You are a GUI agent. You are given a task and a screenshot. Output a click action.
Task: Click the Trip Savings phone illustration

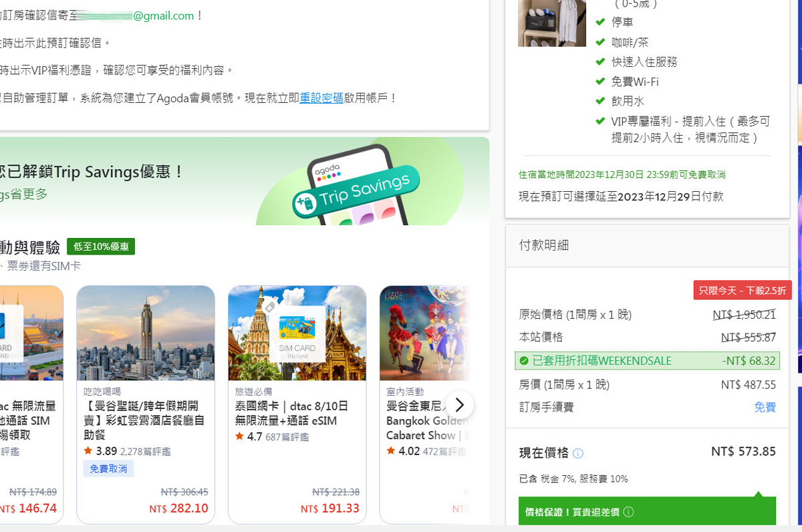(x=361, y=186)
